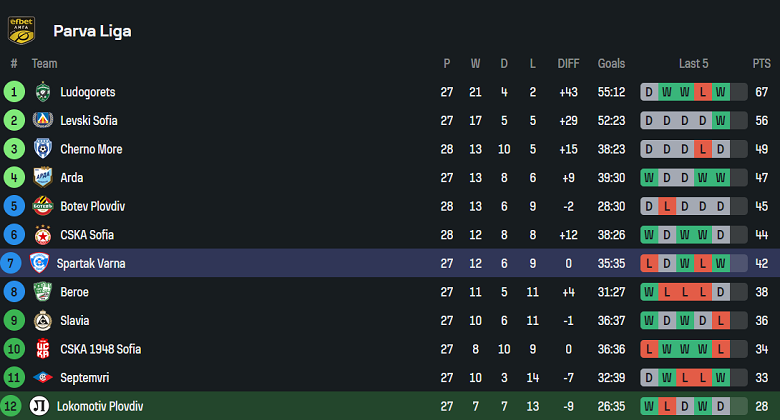Click the position 1 rank badge
This screenshot has height=420, width=780.
pyautogui.click(x=14, y=92)
